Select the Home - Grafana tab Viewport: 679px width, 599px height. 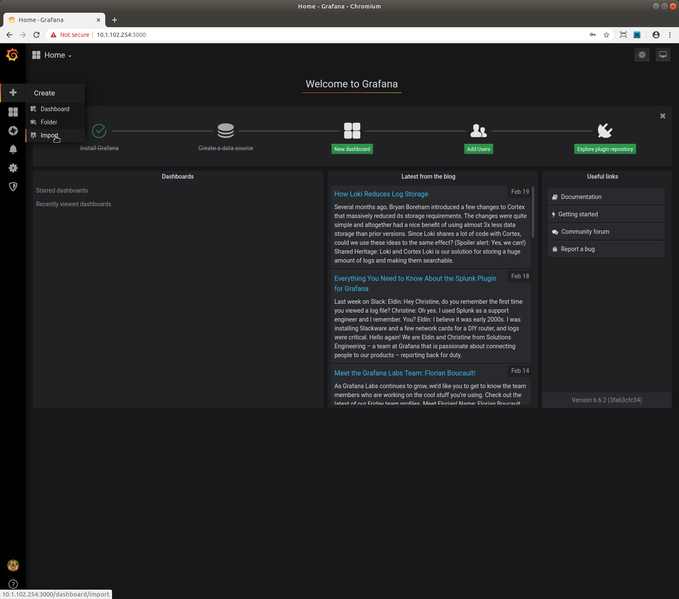[x=54, y=20]
